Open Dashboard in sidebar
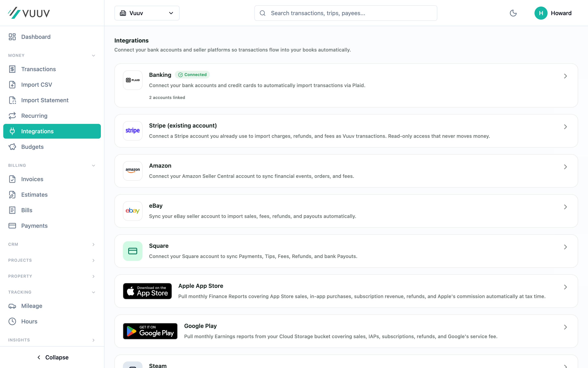 [52, 37]
